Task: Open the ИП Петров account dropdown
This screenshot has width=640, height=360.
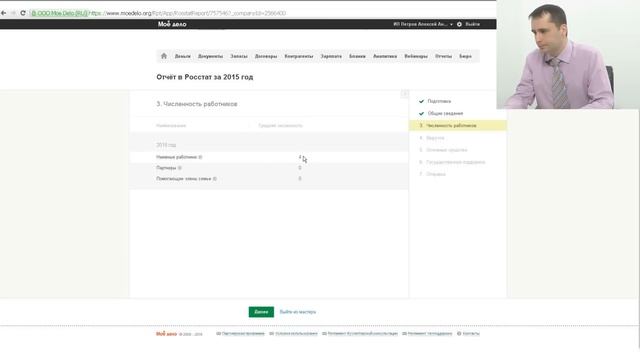Action: pyautogui.click(x=423, y=24)
